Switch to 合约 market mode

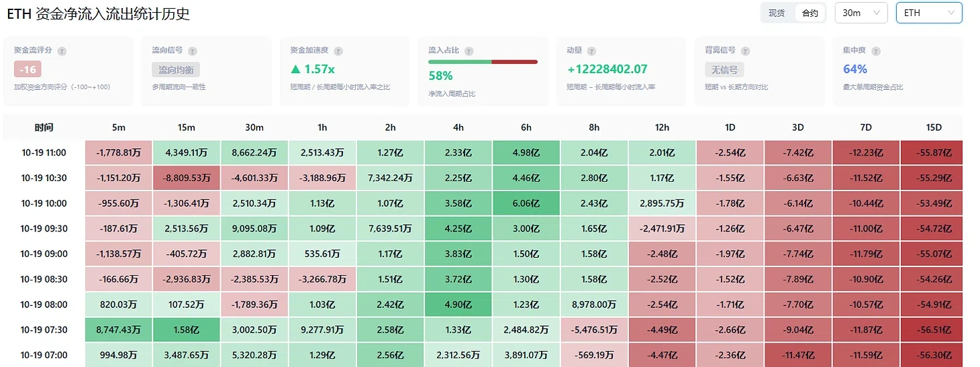click(810, 13)
